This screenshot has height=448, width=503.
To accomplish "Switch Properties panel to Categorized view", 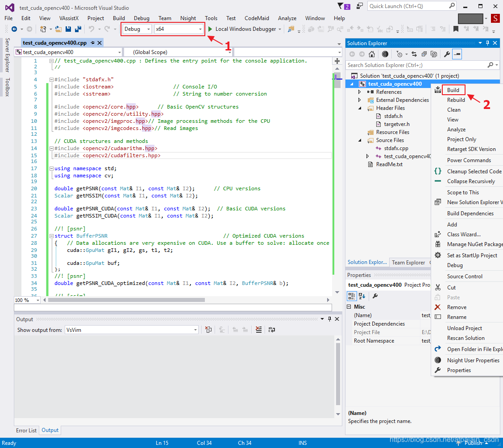I will coord(352,296).
